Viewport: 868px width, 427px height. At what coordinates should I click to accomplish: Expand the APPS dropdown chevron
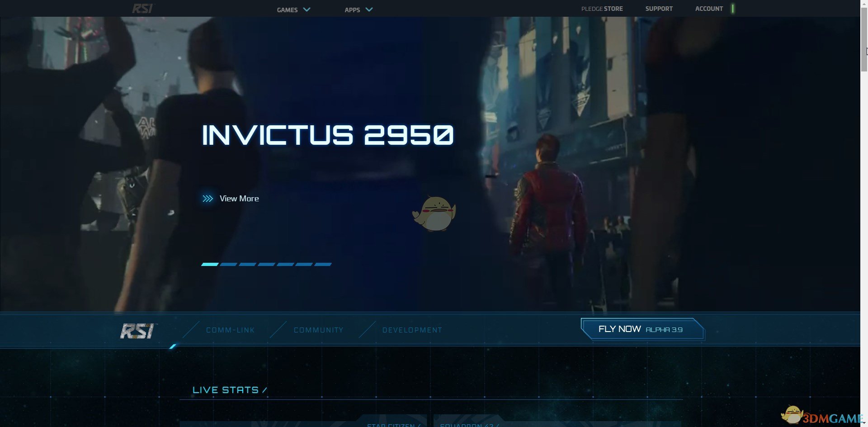(x=369, y=9)
